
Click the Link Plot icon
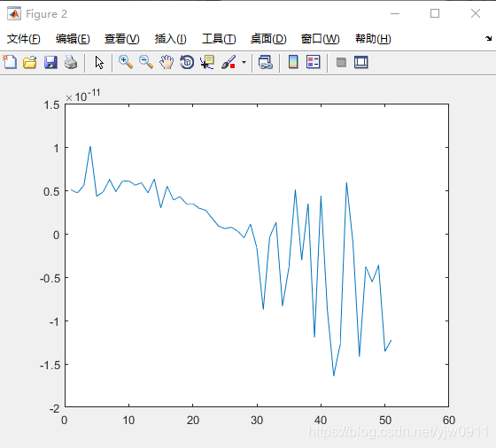click(x=266, y=62)
